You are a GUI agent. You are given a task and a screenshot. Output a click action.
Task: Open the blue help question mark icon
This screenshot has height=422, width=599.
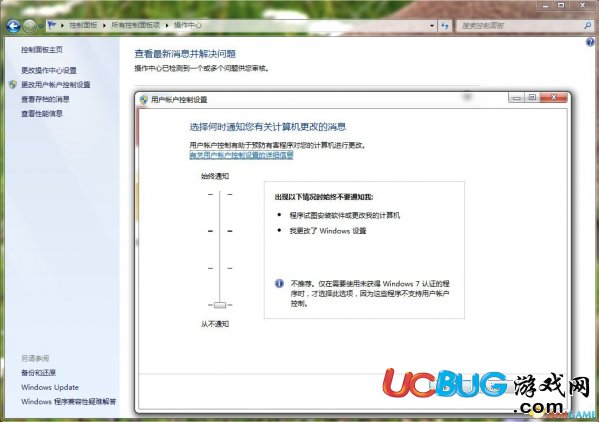[590, 42]
